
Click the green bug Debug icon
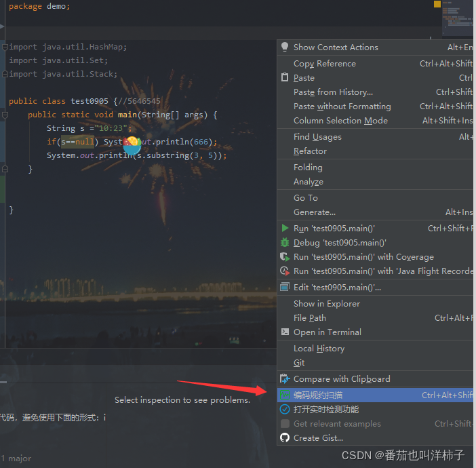coord(285,242)
